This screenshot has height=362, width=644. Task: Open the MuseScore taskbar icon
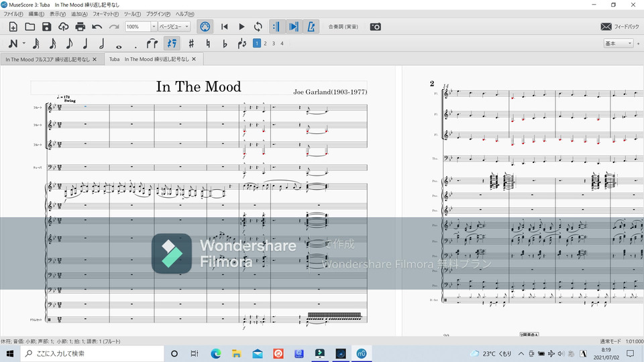(x=362, y=353)
